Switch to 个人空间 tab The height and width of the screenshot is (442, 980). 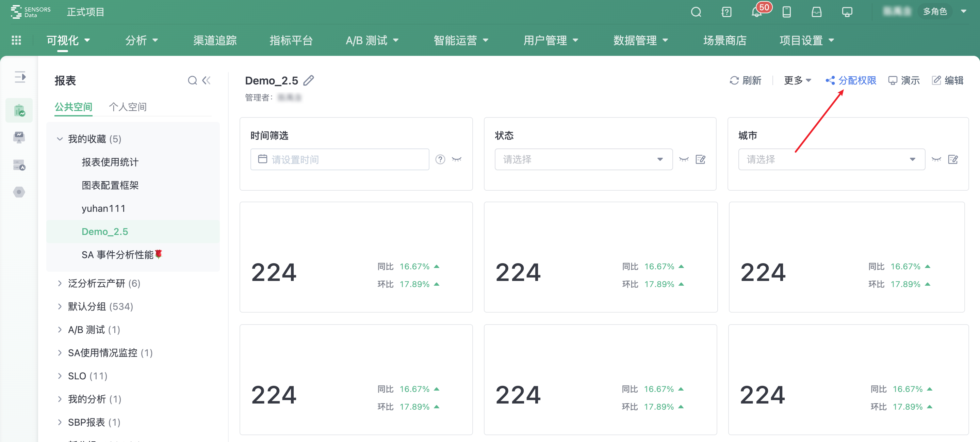point(128,107)
